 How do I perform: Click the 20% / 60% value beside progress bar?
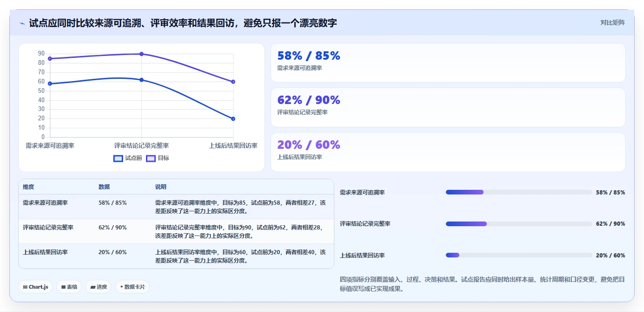(610, 256)
